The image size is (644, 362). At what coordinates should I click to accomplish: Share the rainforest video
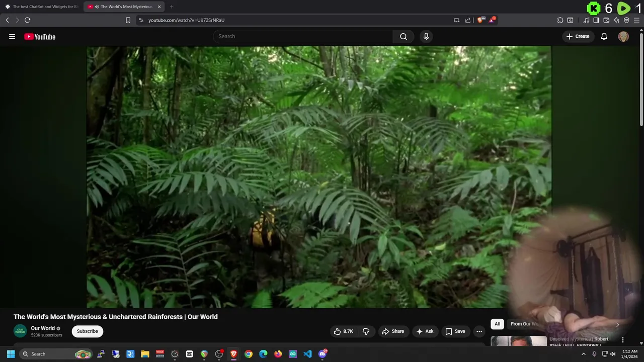[393, 331]
